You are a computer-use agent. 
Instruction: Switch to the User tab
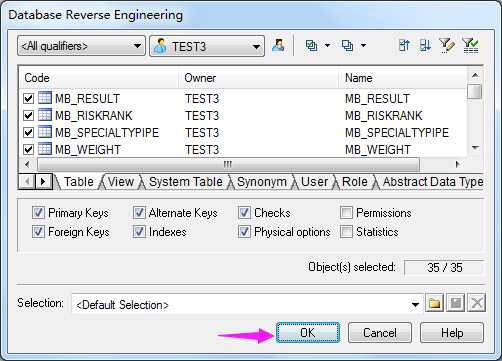pyautogui.click(x=314, y=182)
